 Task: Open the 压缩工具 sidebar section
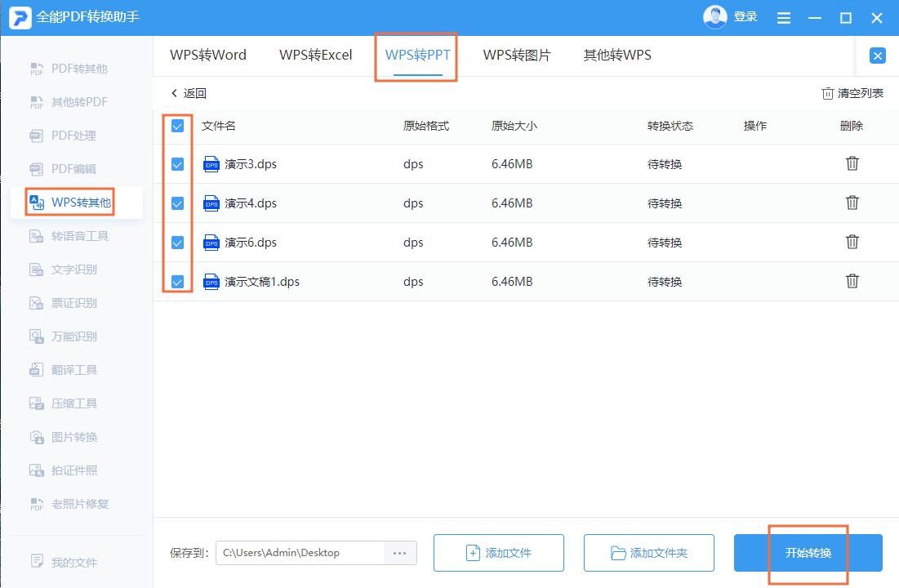(63, 403)
